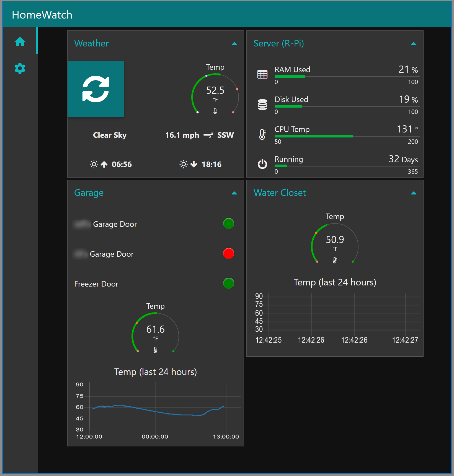The image size is (454, 476).
Task: Click the red Garage Door status indicator
Action: coord(228,253)
